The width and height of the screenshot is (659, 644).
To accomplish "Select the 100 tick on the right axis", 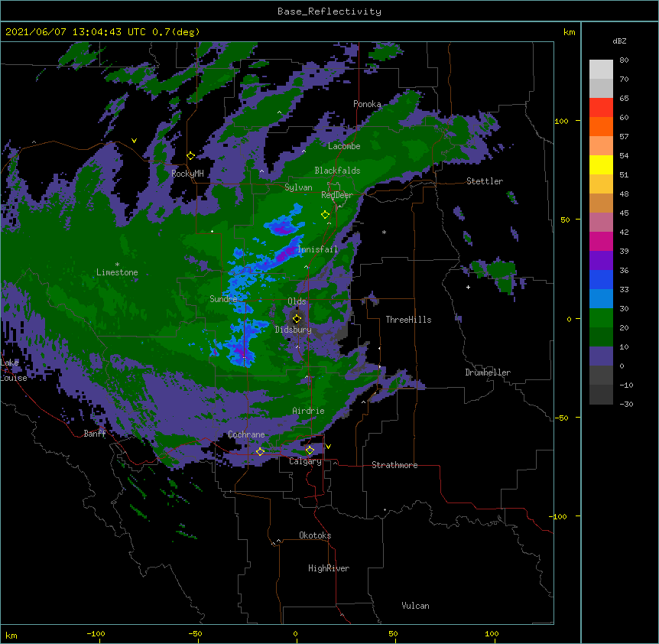I will coord(561,121).
